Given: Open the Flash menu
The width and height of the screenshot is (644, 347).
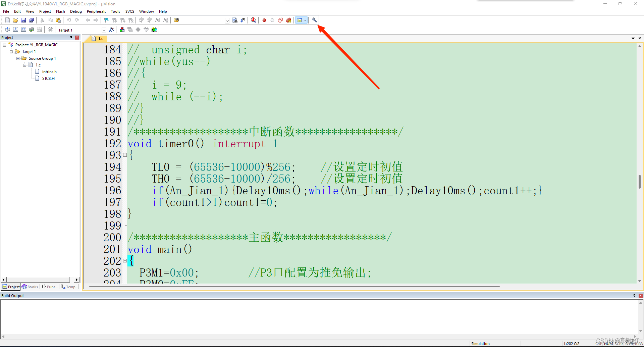Looking at the screenshot, I should 60,11.
